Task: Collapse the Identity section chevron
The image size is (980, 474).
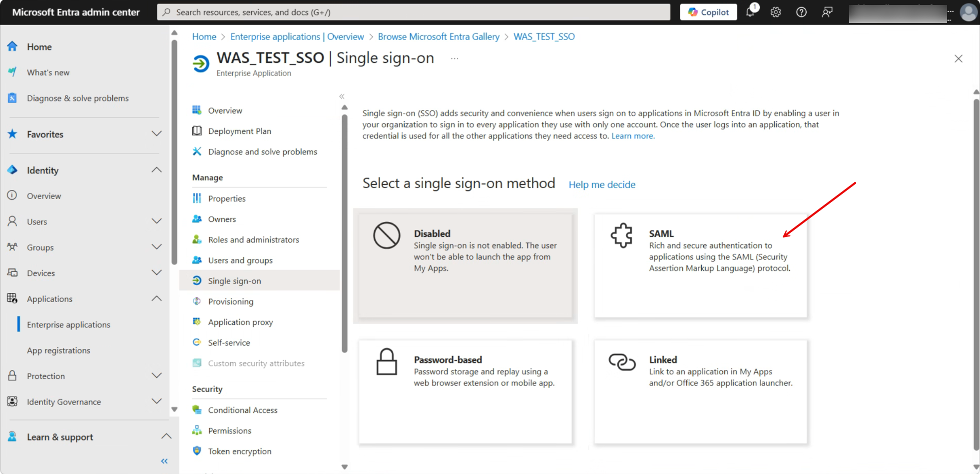Action: coord(156,170)
